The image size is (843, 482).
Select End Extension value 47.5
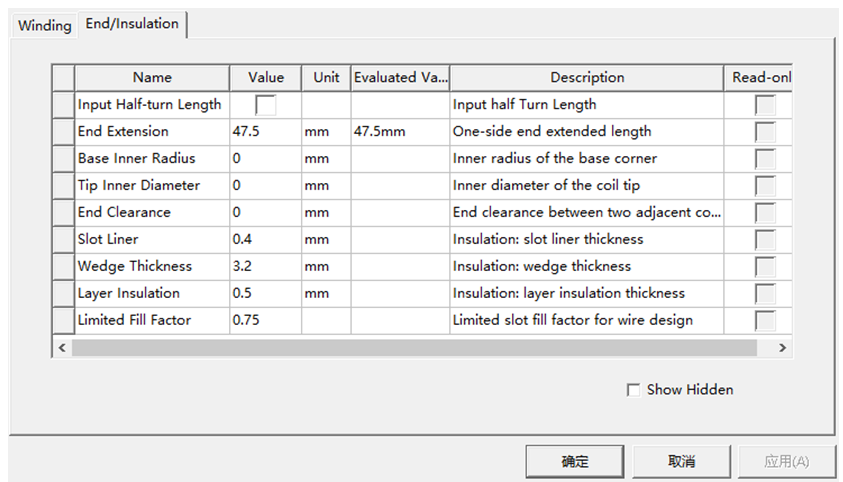pos(266,132)
